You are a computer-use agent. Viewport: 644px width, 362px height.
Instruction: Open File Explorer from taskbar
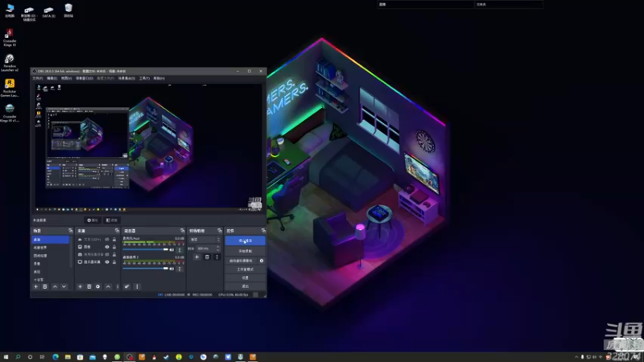[x=68, y=357]
